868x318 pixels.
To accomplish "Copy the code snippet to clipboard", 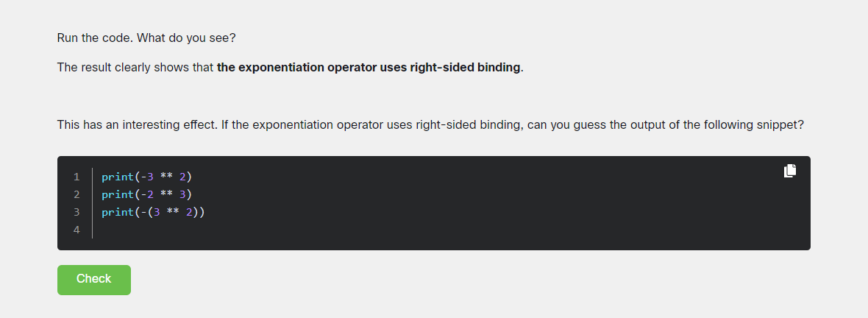I will 790,171.
